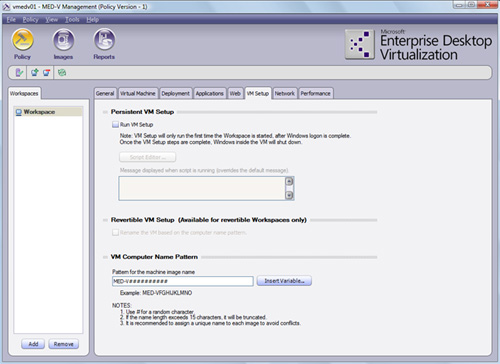Viewport: 500px width, 364px height.
Task: Close the MED-V Management window
Action: 487,5
